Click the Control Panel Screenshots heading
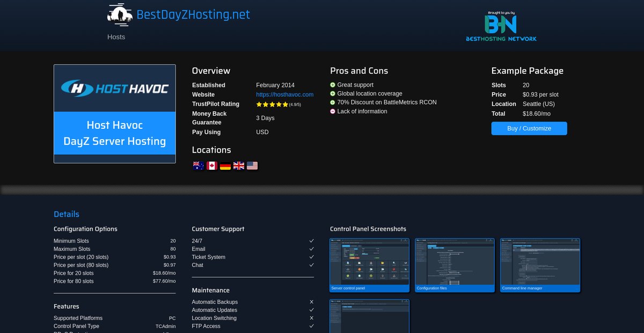This screenshot has height=333, width=644. tap(368, 229)
